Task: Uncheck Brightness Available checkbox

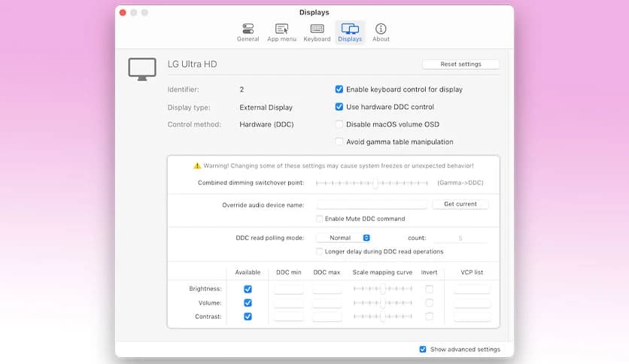Action: (248, 289)
